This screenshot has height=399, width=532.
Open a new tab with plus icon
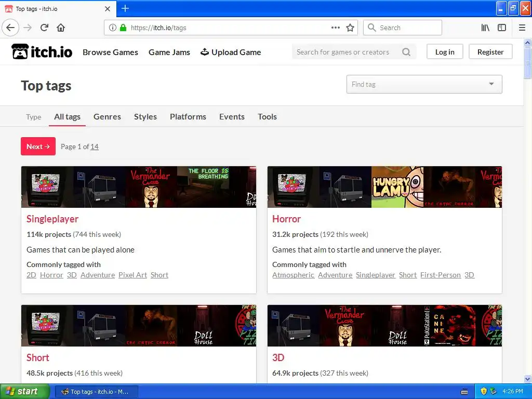pyautogui.click(x=125, y=8)
